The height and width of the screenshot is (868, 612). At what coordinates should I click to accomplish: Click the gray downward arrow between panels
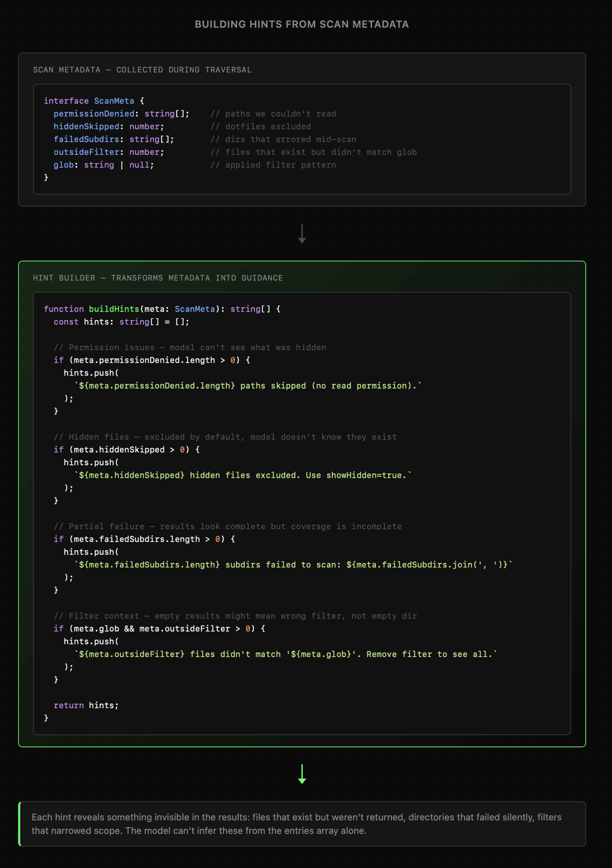[302, 234]
